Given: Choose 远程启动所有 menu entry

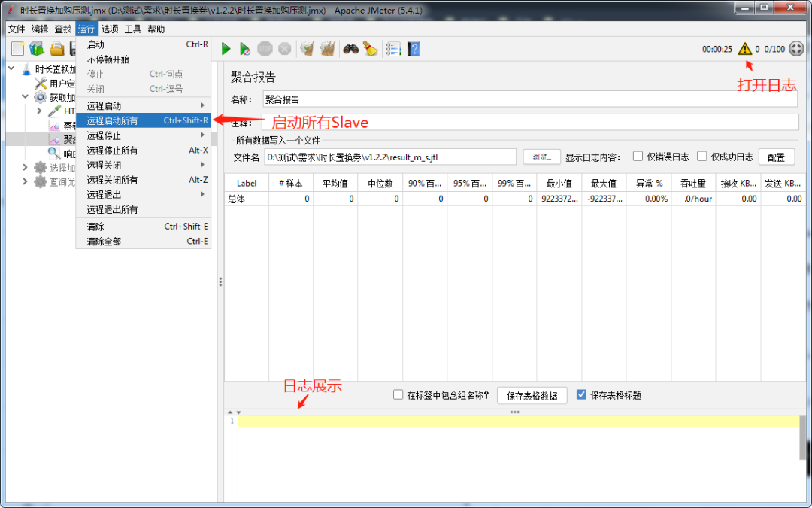Looking at the screenshot, I should (x=144, y=120).
